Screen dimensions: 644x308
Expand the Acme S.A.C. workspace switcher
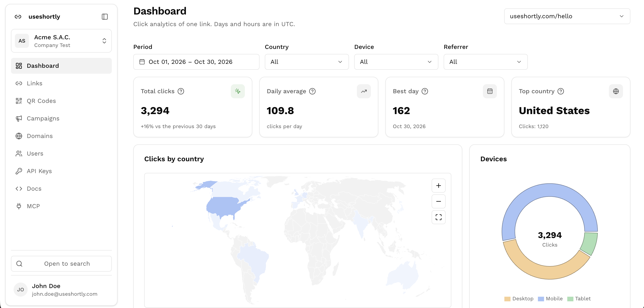tap(61, 41)
